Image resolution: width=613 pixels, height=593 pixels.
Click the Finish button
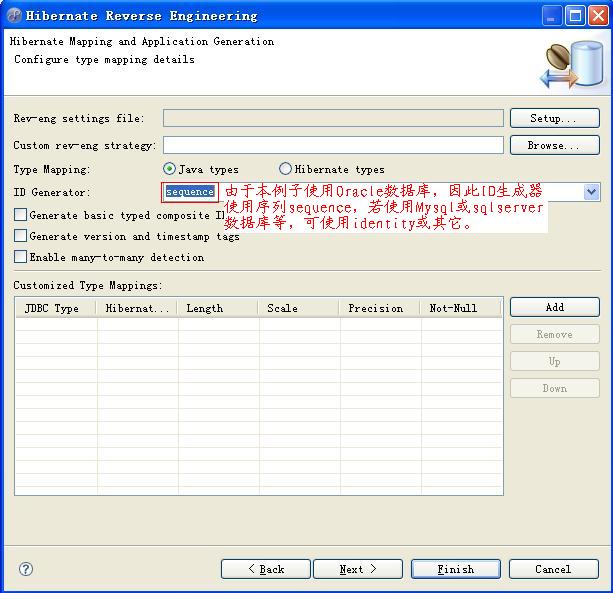tap(456, 569)
